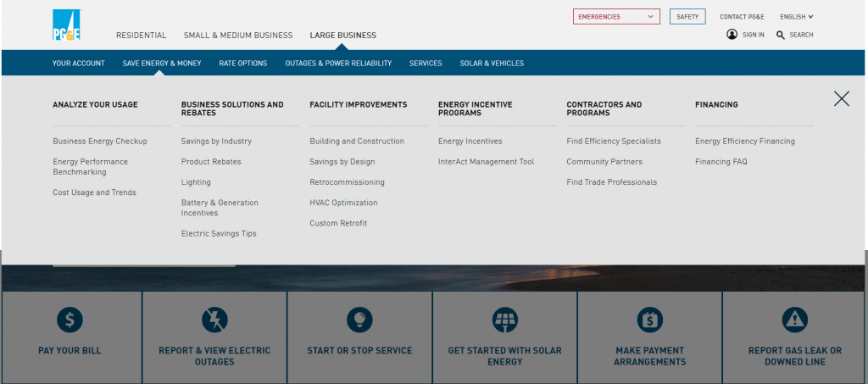Open Product Rebates link
This screenshot has height=384, width=868.
(211, 162)
